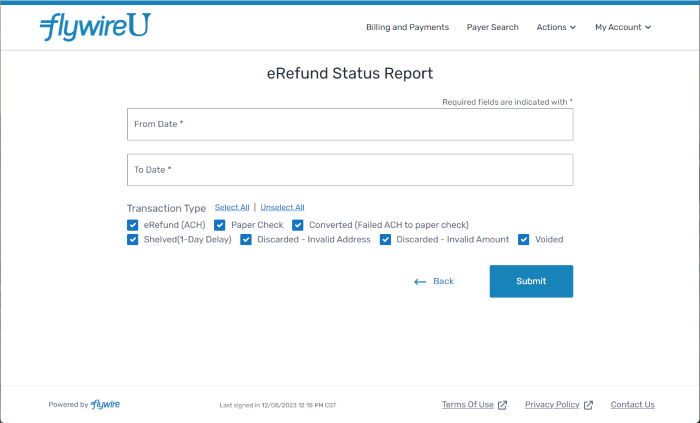Toggle Converted (Failed ACH to paper check) checkbox
Screen dimensions: 700x423
click(298, 225)
